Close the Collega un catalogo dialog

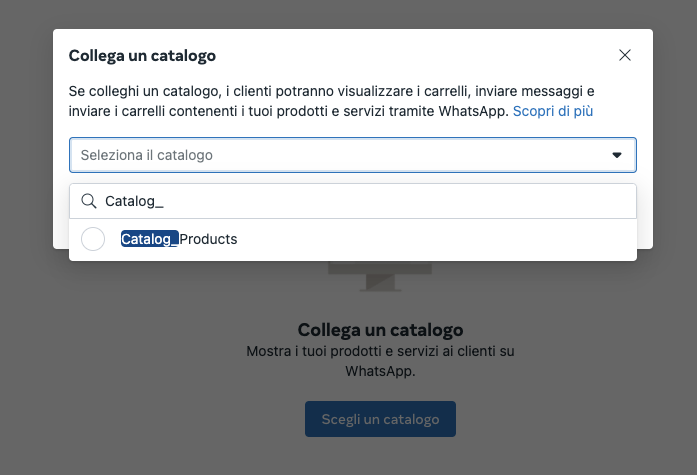coord(625,55)
